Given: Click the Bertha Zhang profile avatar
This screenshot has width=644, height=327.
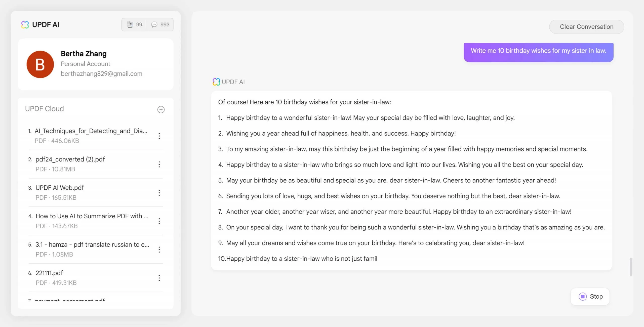Looking at the screenshot, I should 40,64.
